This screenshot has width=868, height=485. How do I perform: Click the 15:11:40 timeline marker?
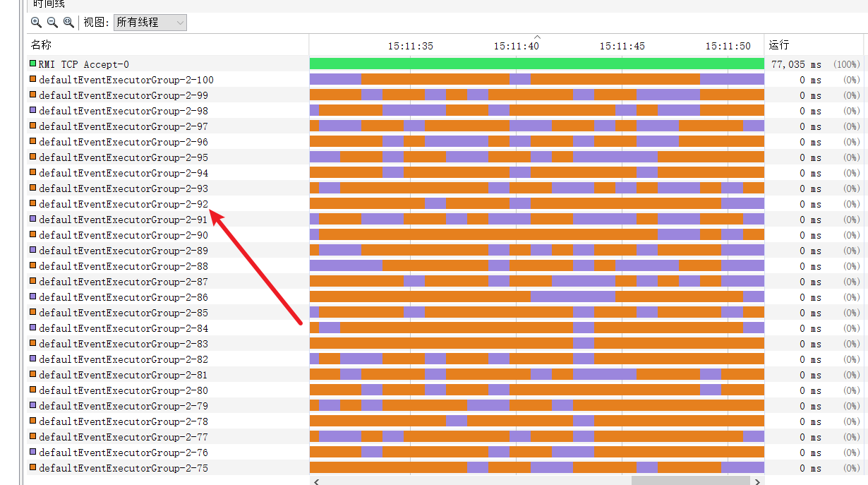(x=516, y=46)
